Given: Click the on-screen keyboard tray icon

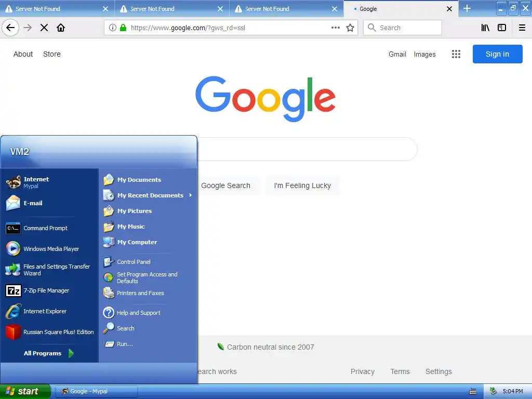Looking at the screenshot, I should pos(473,392).
